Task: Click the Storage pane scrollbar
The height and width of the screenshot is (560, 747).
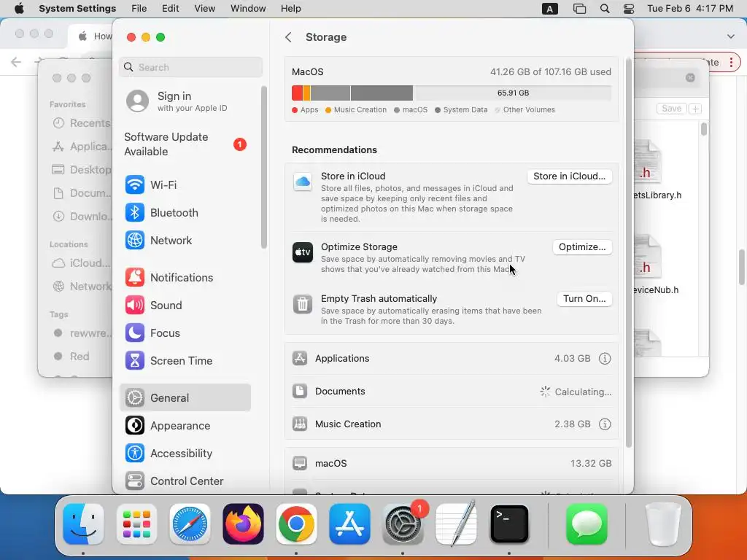Action: 628,253
